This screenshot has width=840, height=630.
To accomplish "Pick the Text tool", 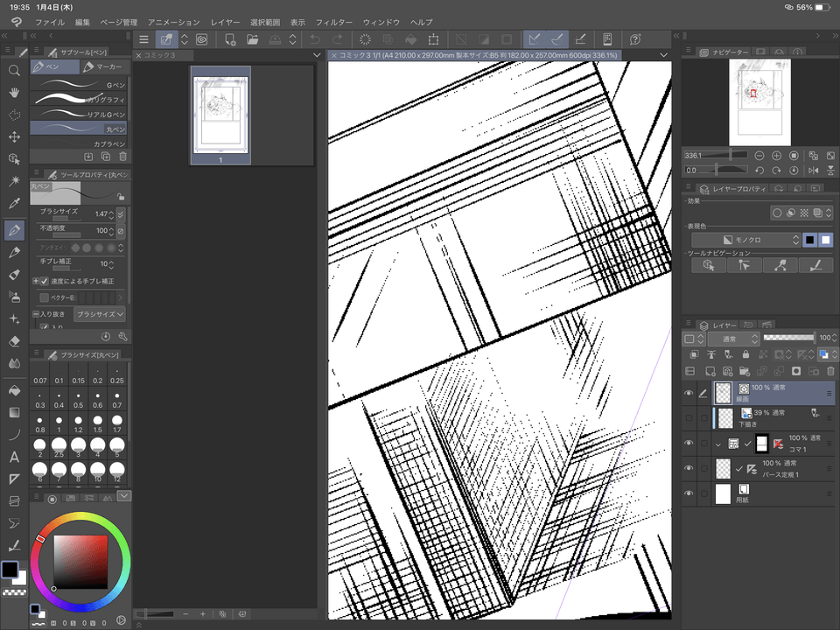I will point(14,456).
